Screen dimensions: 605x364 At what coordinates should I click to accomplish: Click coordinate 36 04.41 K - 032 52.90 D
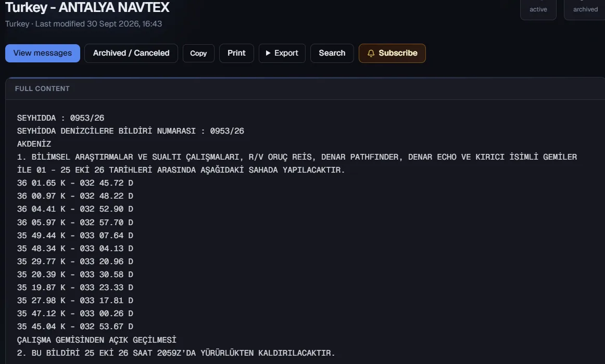pyautogui.click(x=75, y=209)
